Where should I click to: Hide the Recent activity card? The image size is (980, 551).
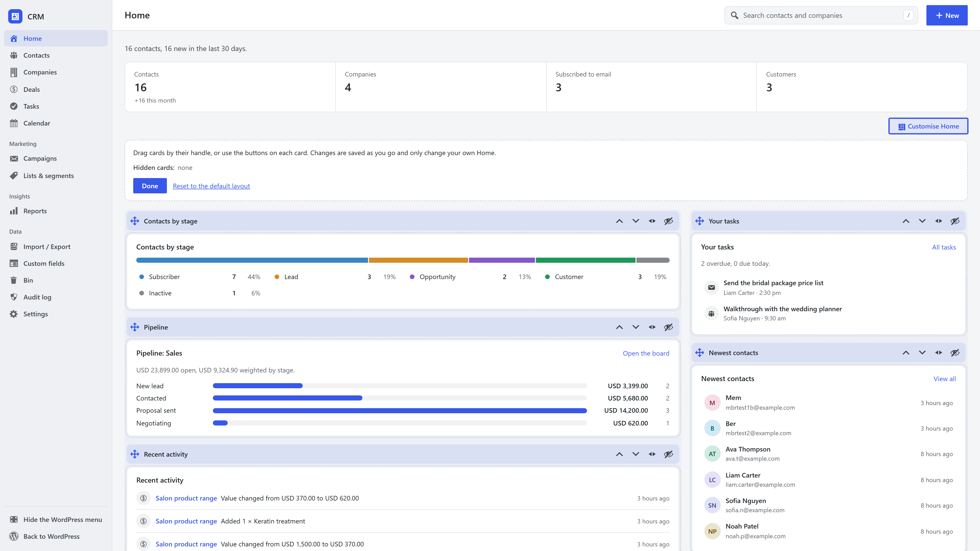coord(668,454)
